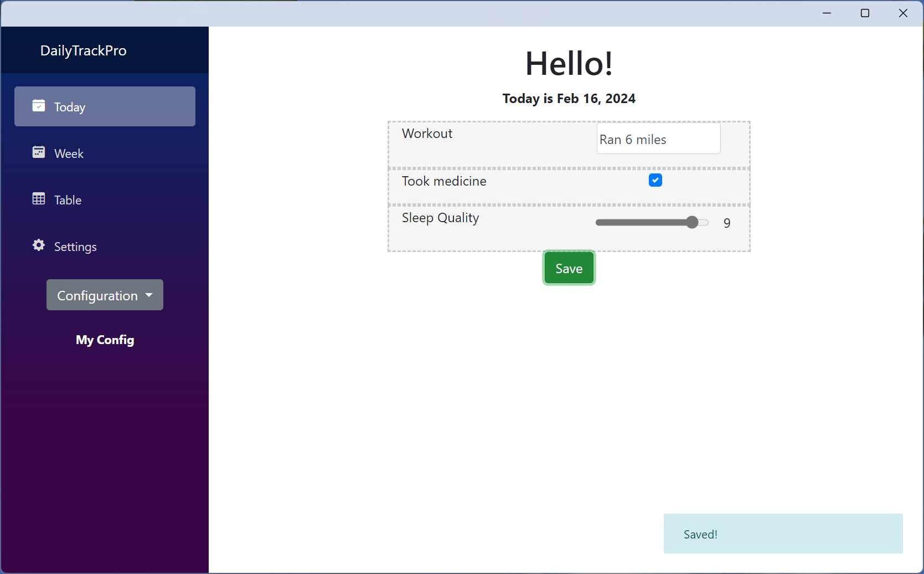Open the Today menu item
The height and width of the screenshot is (574, 924).
tap(105, 106)
